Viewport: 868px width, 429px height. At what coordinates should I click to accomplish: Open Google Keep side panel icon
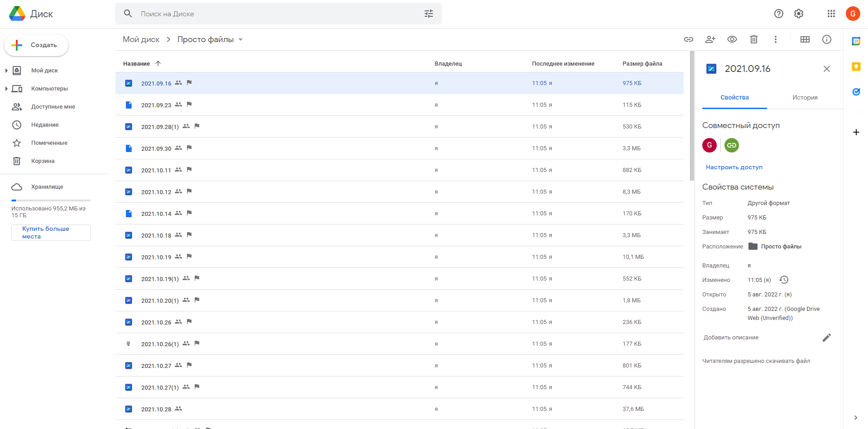point(856,67)
